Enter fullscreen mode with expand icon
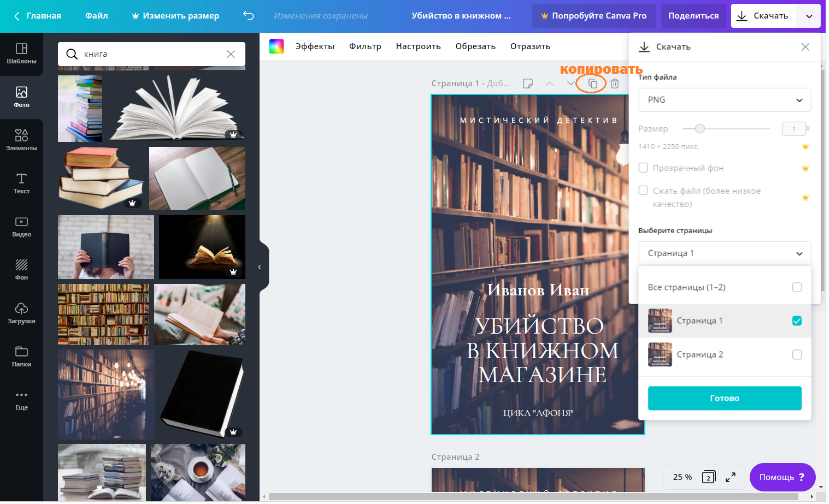Viewport: 830px width, 504px height. point(731,477)
